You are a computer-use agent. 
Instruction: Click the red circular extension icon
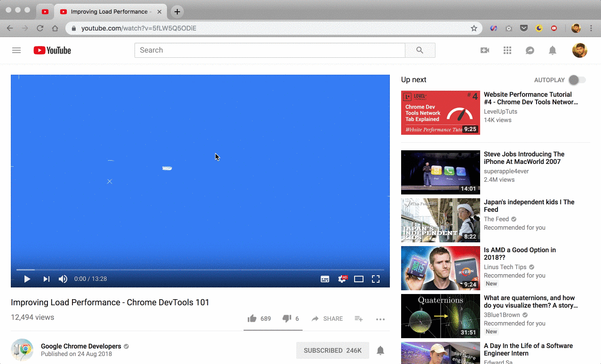(x=554, y=28)
